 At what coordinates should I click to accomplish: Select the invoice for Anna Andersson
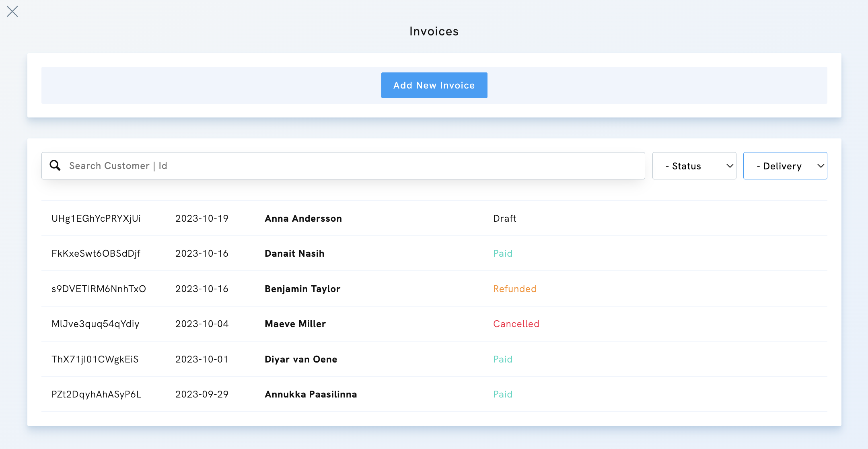pyautogui.click(x=303, y=218)
